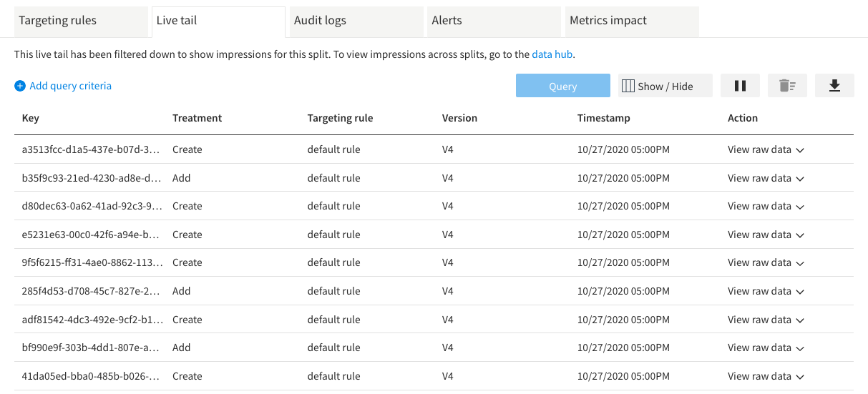Expand raw data on the e5231e63 row
The width and height of the screenshot is (868, 394).
click(x=766, y=235)
